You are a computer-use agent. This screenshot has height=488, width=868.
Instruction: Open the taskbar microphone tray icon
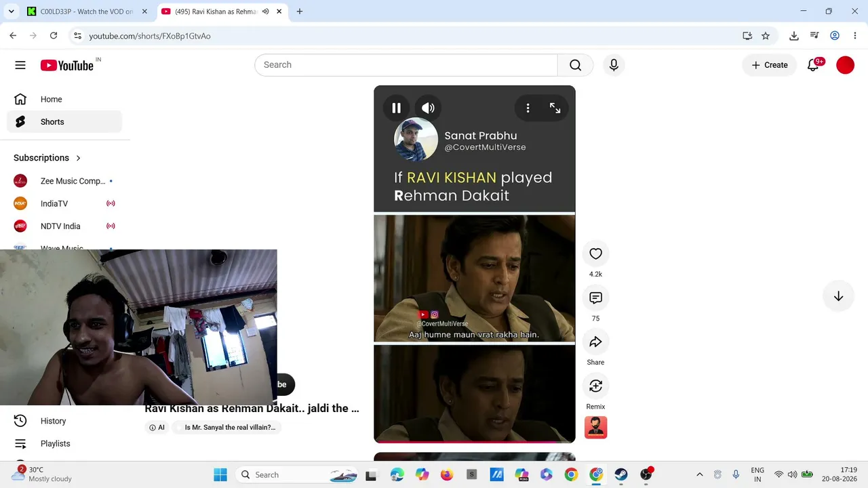pos(736,475)
